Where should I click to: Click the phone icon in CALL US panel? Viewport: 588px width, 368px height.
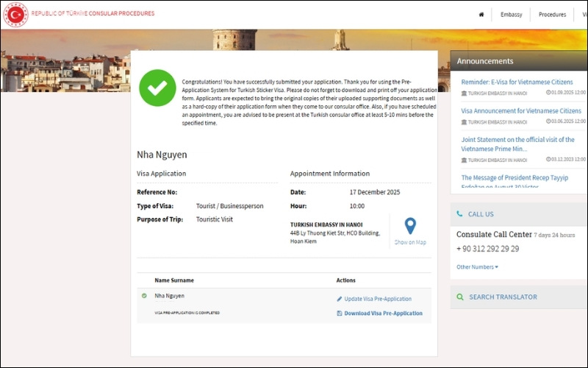click(x=459, y=213)
